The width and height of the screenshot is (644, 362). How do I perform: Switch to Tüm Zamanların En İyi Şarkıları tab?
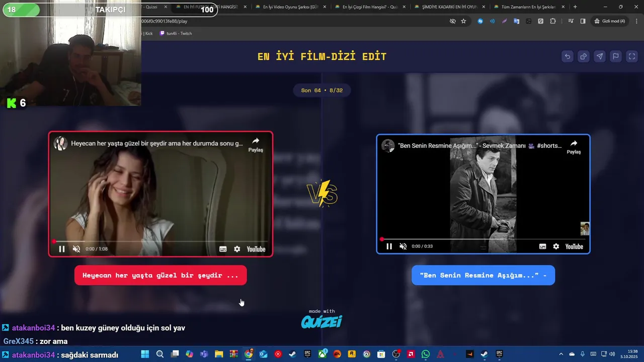(x=528, y=7)
